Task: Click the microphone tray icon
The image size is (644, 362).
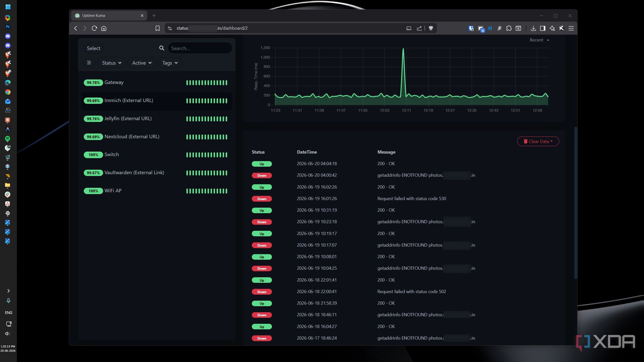Action: tap(8, 300)
